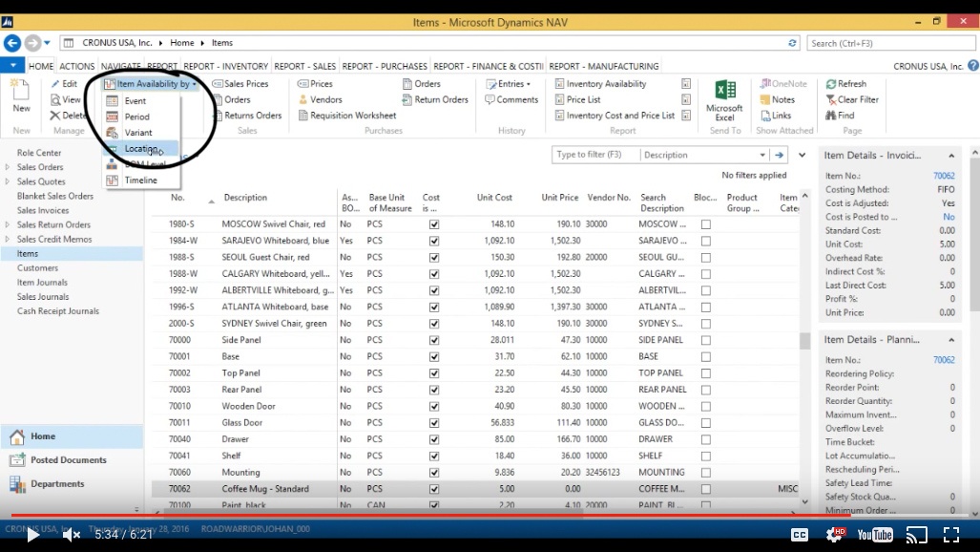The width and height of the screenshot is (980, 552).
Task: Expand the filter pane chevron
Action: click(x=802, y=155)
